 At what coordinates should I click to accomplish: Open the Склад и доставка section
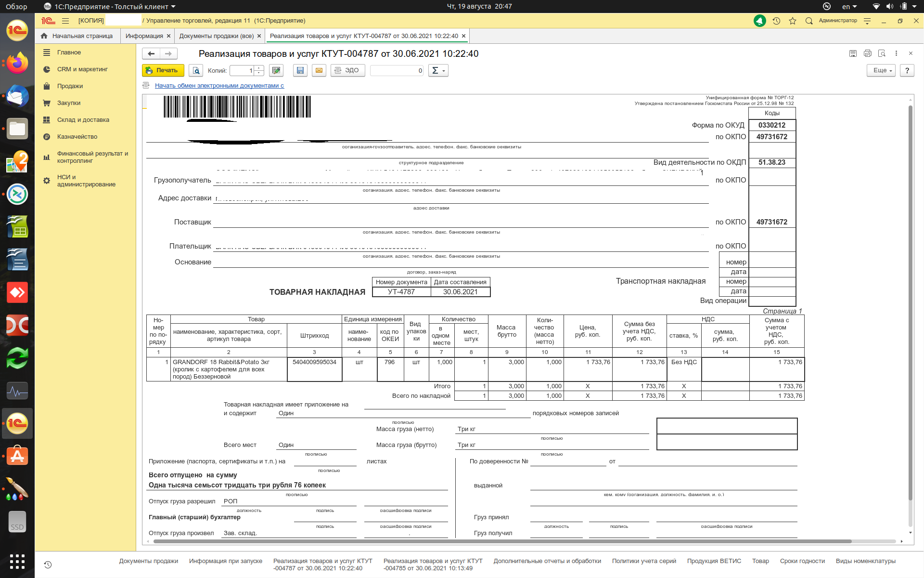pyautogui.click(x=83, y=120)
